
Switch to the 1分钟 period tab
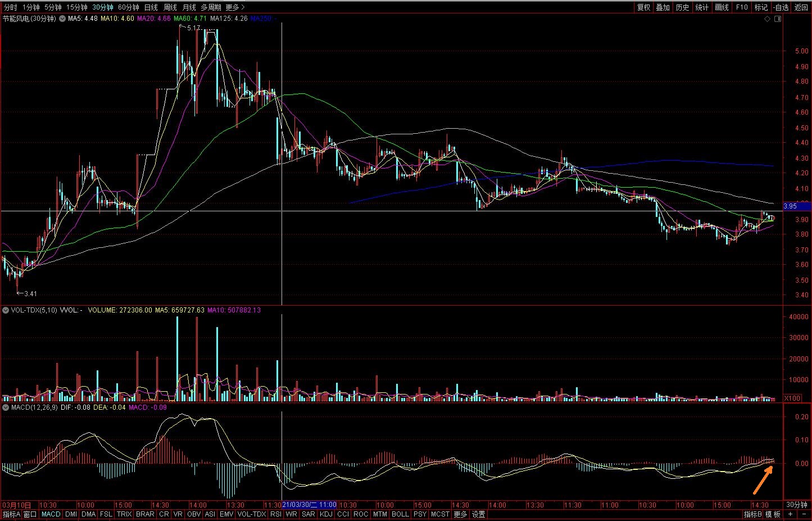click(x=31, y=7)
